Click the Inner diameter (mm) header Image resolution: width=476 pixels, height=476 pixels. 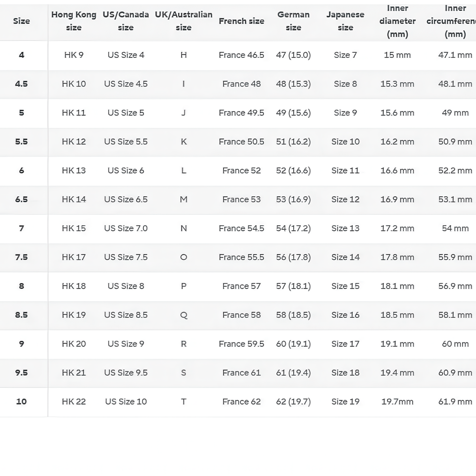397,21
